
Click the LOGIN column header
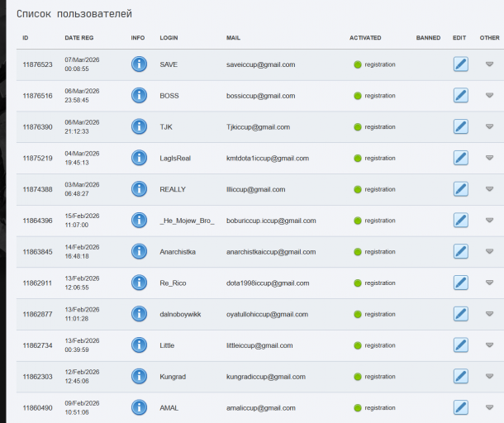point(169,38)
